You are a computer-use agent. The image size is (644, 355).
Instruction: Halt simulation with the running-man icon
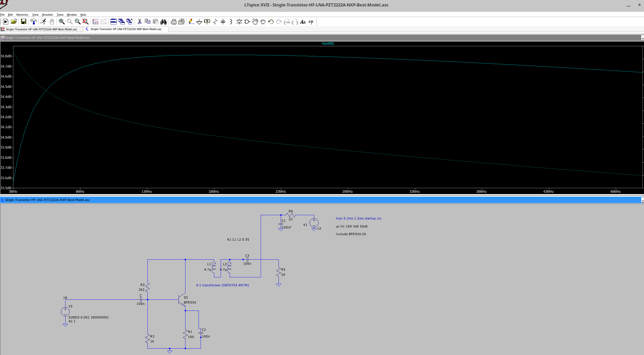43,22
